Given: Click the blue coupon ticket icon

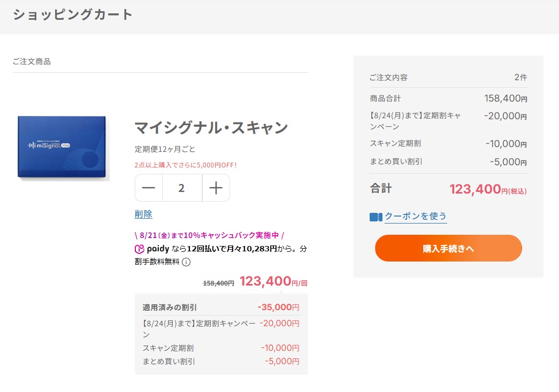Looking at the screenshot, I should (x=376, y=217).
